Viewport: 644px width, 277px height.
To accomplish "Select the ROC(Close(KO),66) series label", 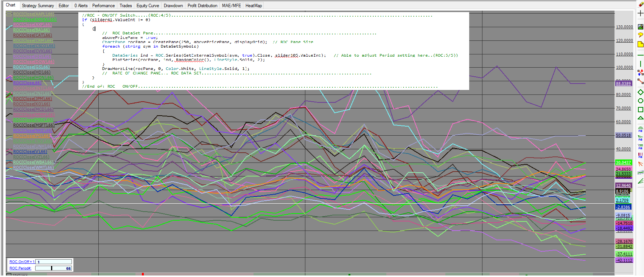I will 31,104.
